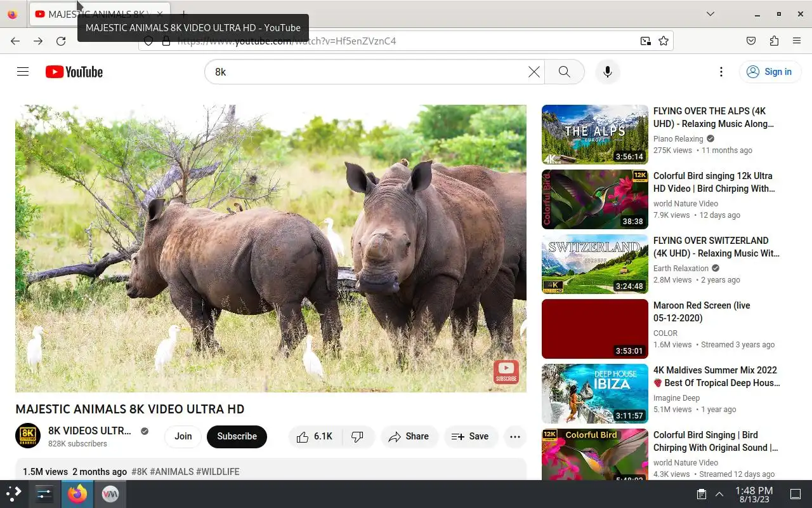This screenshot has width=812, height=508.
Task: Open more actions ellipsis below the video
Action: click(x=515, y=436)
